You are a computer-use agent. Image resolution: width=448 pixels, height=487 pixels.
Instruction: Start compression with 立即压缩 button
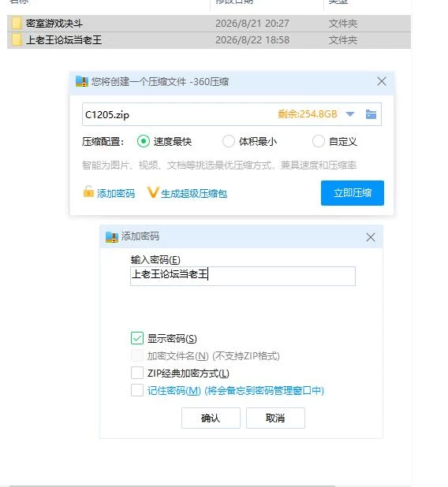[x=353, y=193]
